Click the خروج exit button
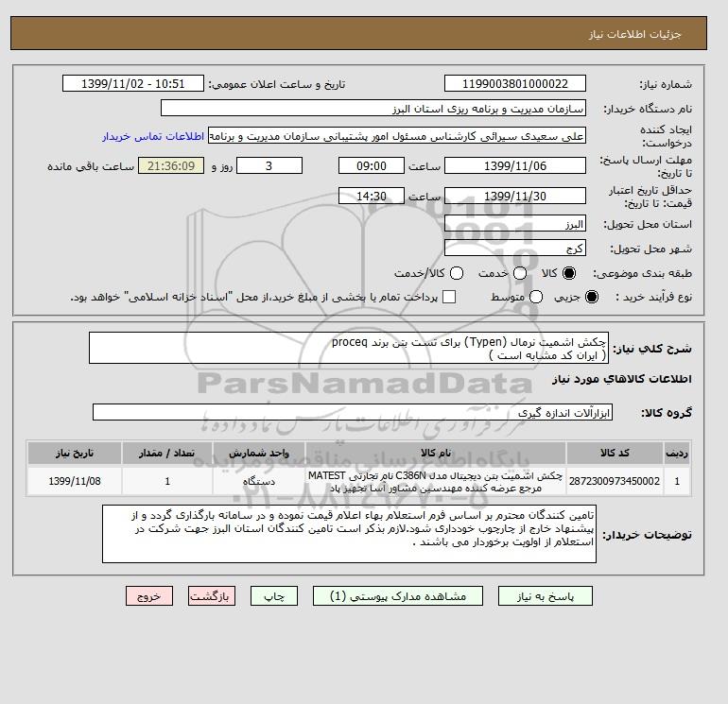Screen dimensions: 728x704 click(149, 596)
